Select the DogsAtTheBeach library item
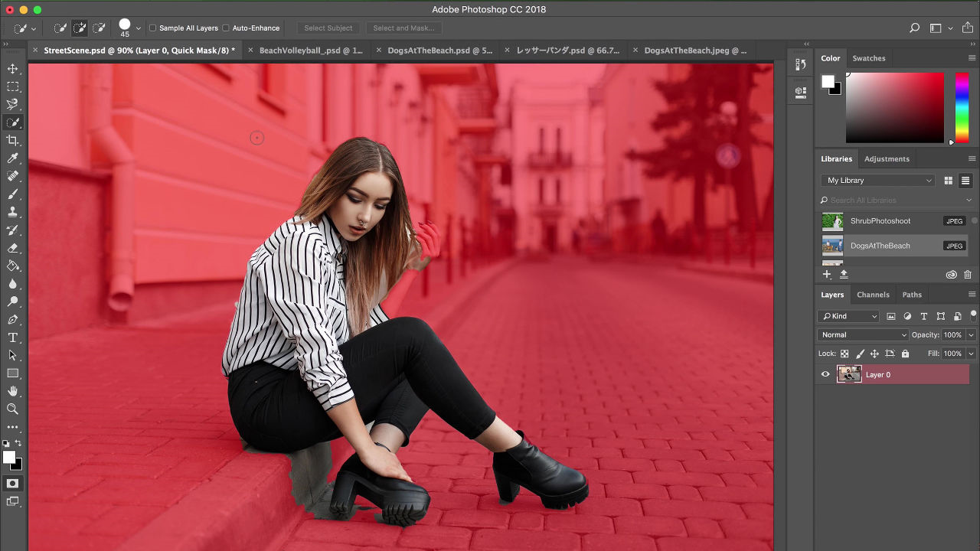 pos(893,246)
